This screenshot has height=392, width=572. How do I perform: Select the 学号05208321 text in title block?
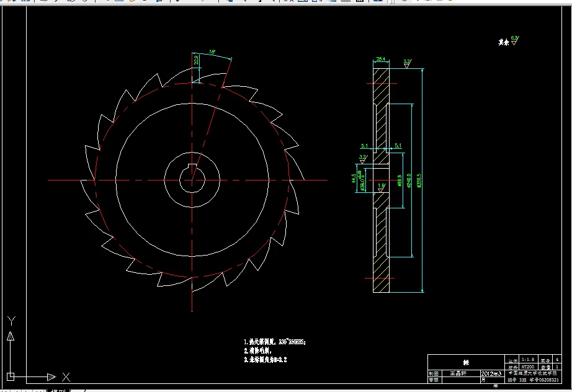544,380
